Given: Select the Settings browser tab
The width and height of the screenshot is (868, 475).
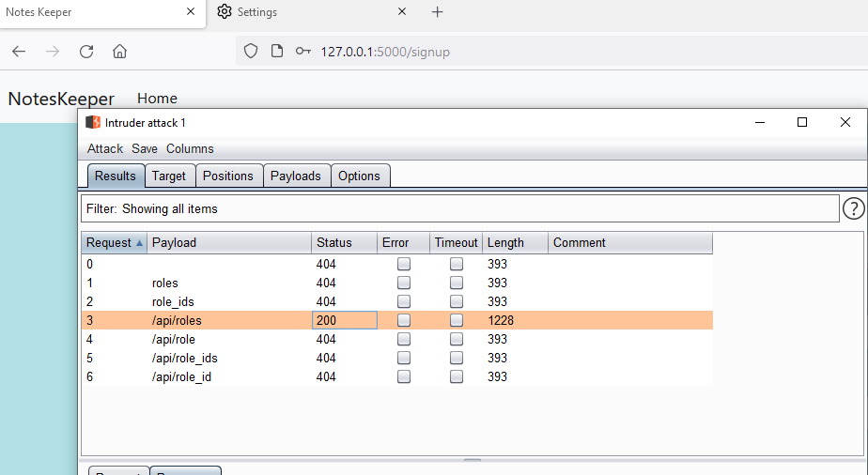Looking at the screenshot, I should pos(313,12).
